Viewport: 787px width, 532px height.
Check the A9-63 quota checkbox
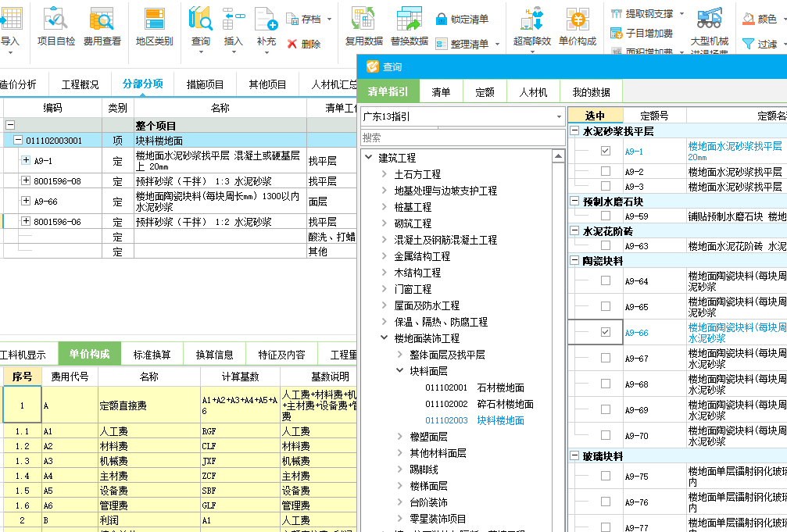click(606, 245)
